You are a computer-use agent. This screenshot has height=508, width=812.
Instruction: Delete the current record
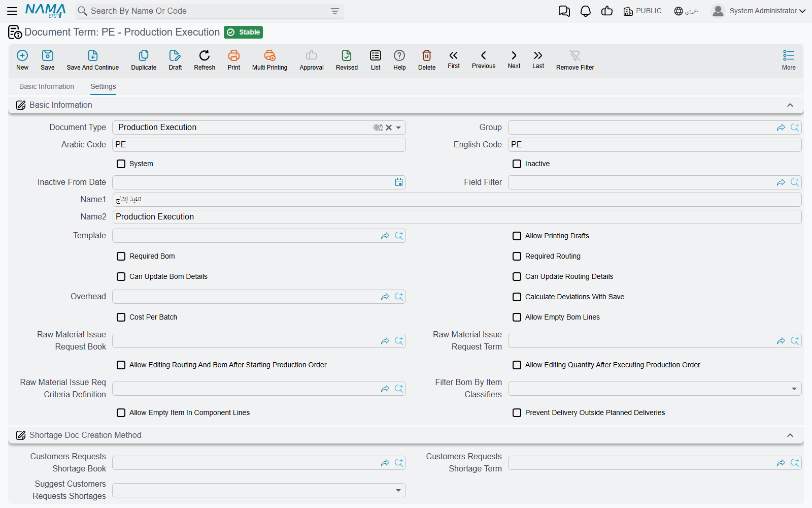(427, 60)
